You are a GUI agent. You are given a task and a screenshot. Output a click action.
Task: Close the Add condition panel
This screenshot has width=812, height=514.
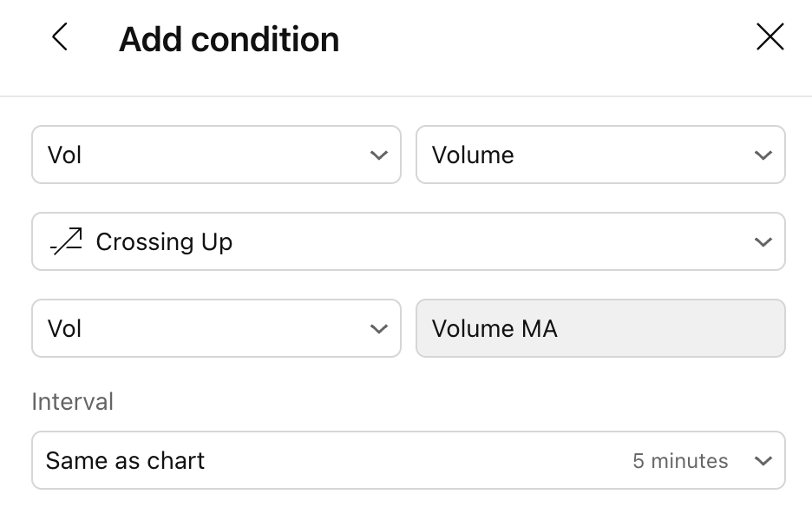click(769, 37)
